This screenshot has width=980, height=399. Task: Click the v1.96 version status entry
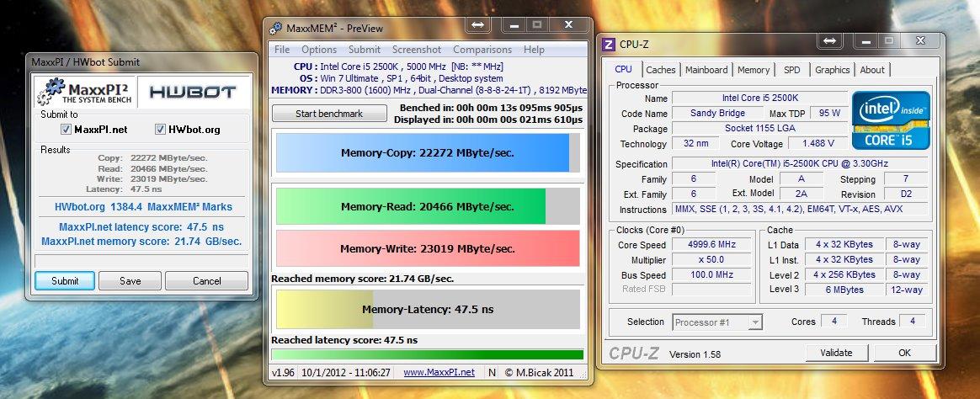284,373
